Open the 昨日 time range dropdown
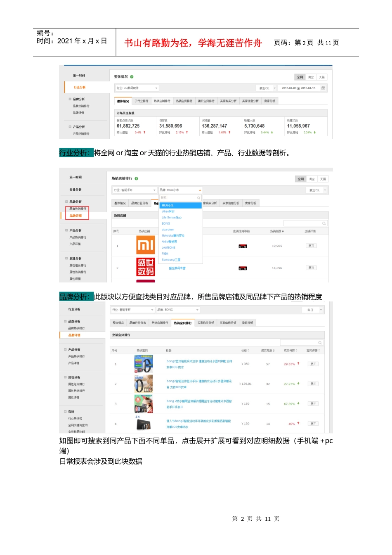 pyautogui.click(x=313, y=310)
